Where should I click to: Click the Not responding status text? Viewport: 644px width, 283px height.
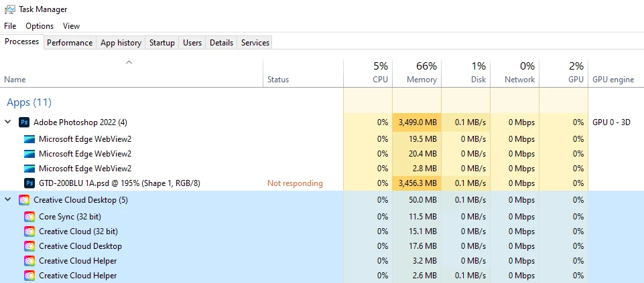click(x=295, y=183)
